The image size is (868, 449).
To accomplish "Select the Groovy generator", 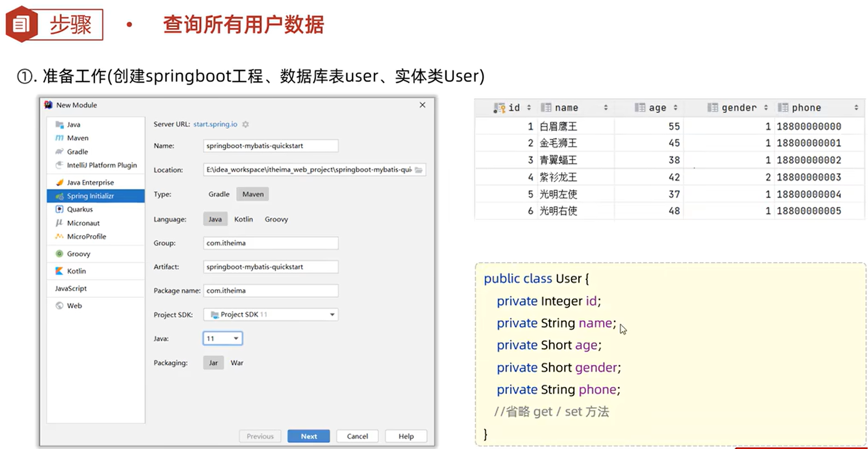I will click(x=78, y=253).
